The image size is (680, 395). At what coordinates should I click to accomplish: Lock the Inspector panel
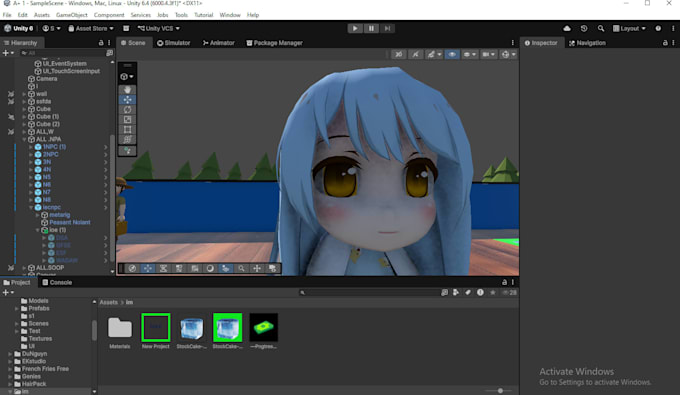tap(665, 43)
